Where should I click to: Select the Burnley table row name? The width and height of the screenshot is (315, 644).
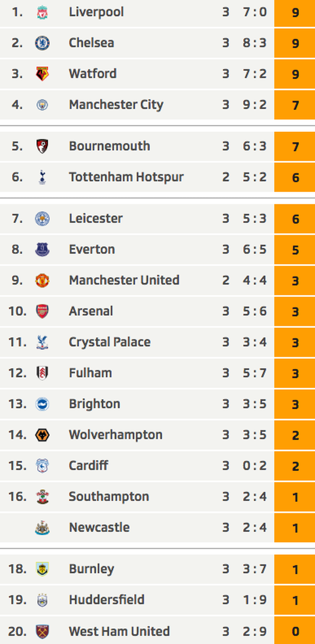point(91,569)
